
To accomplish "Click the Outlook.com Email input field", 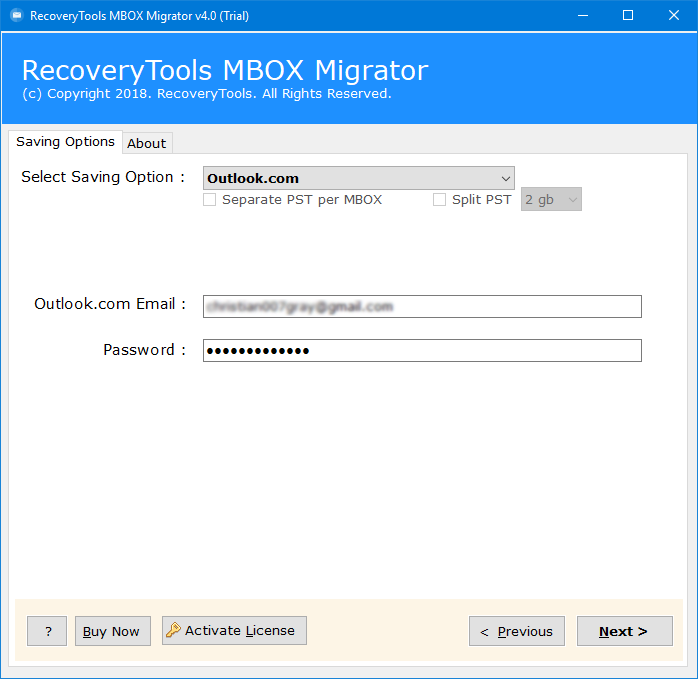I will pos(422,306).
